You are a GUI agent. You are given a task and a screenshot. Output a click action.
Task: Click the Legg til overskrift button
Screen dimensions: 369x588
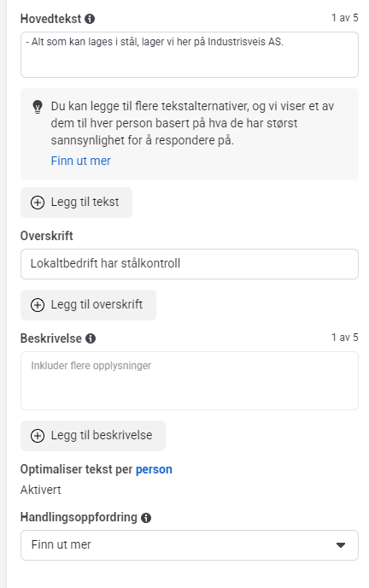[x=89, y=305]
